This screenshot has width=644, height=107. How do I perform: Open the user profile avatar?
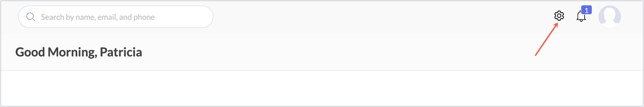click(x=609, y=17)
